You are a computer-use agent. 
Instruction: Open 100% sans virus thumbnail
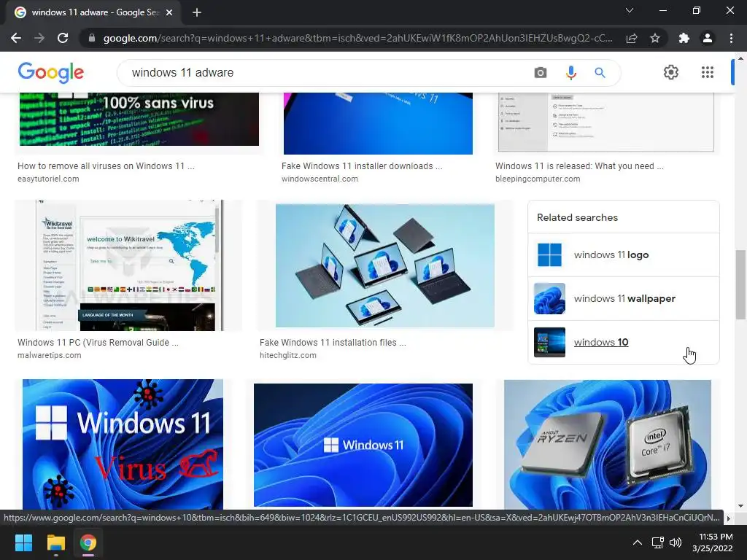(139, 119)
